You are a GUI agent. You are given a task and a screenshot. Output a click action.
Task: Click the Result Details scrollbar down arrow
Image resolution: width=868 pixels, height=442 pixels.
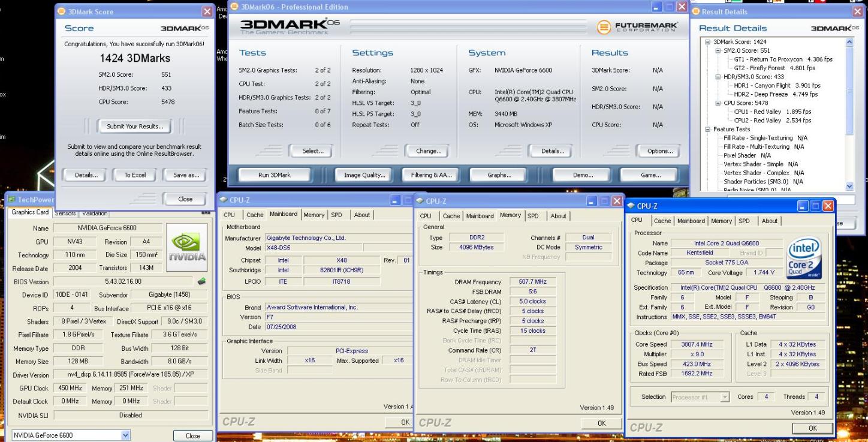pos(849,187)
